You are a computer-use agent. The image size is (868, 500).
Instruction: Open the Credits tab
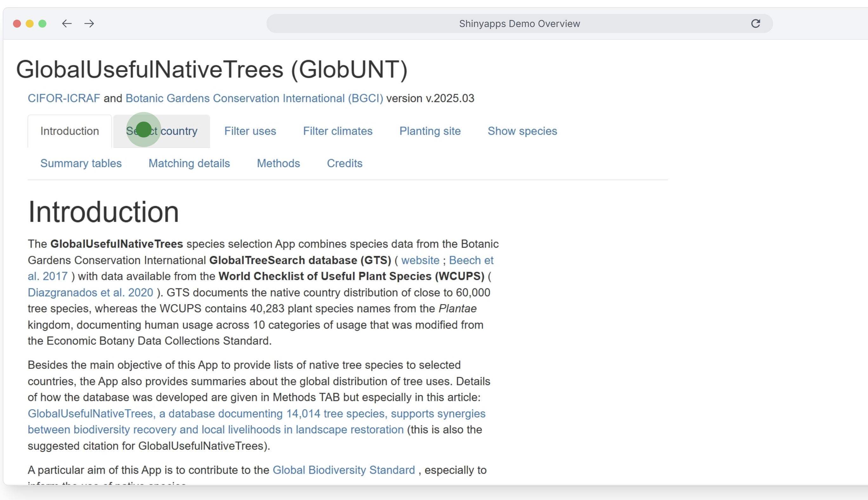[345, 163]
